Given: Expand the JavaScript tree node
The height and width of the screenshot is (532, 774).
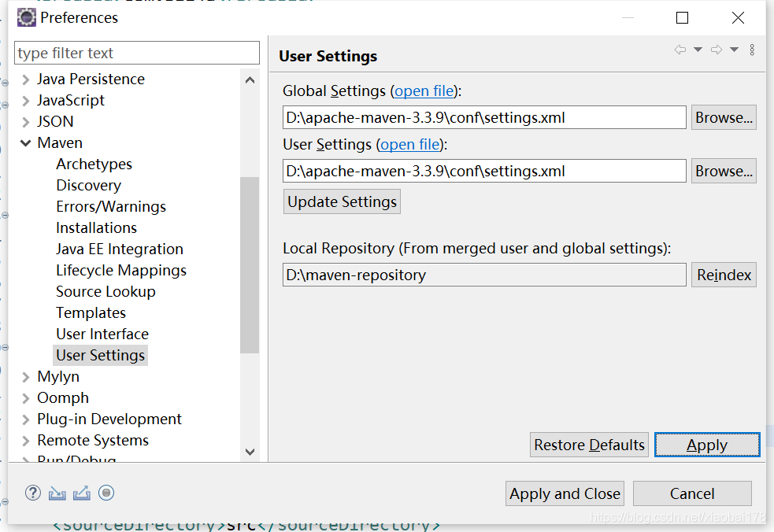Looking at the screenshot, I should coord(26,101).
